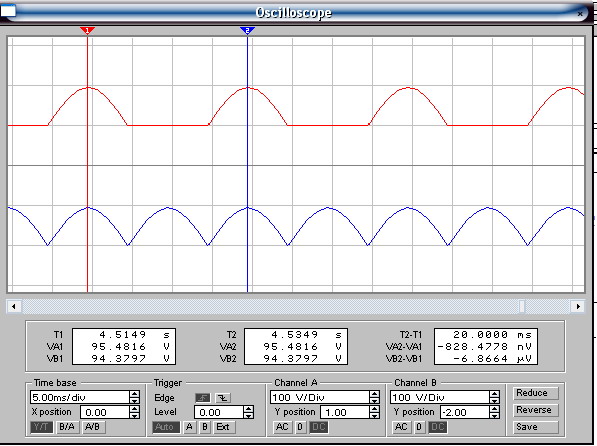Decrease Channel B V/Div scale
The width and height of the screenshot is (597, 446).
pyautogui.click(x=495, y=401)
